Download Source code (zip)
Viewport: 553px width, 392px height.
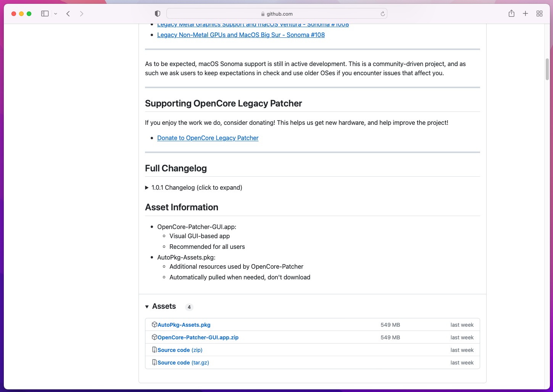click(180, 350)
